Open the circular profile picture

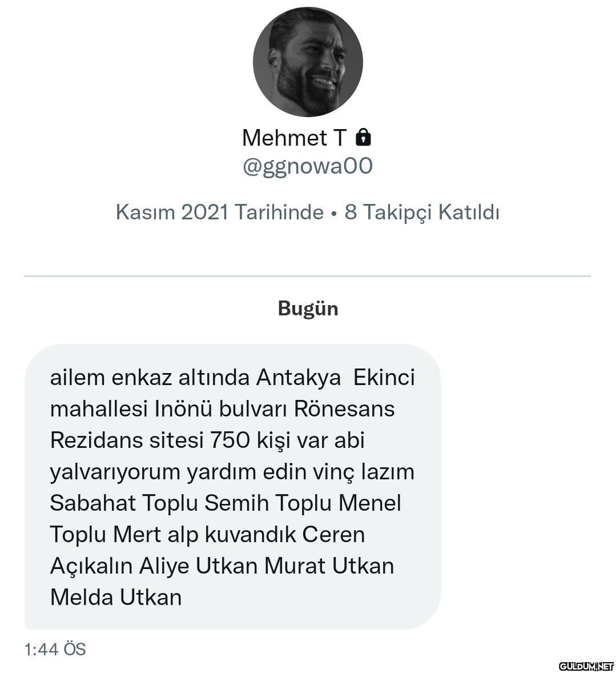tap(308, 62)
